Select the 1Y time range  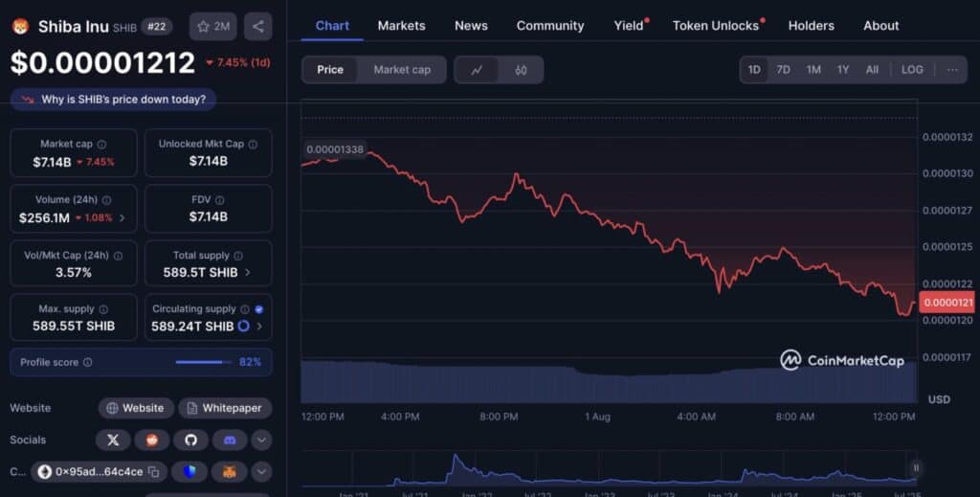point(843,70)
